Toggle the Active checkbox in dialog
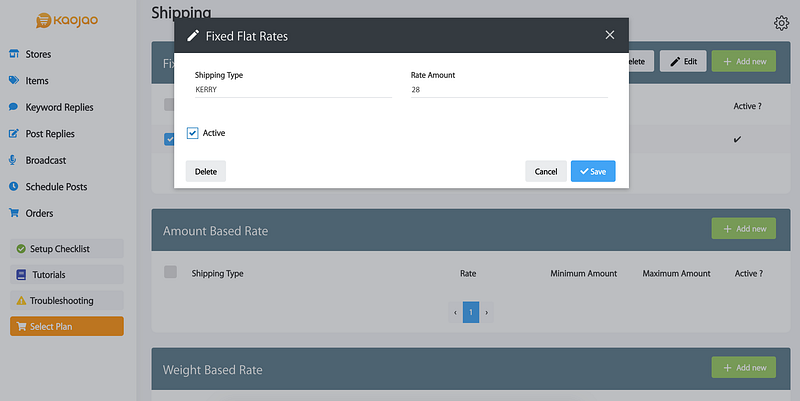This screenshot has height=401, width=800. pyautogui.click(x=193, y=133)
